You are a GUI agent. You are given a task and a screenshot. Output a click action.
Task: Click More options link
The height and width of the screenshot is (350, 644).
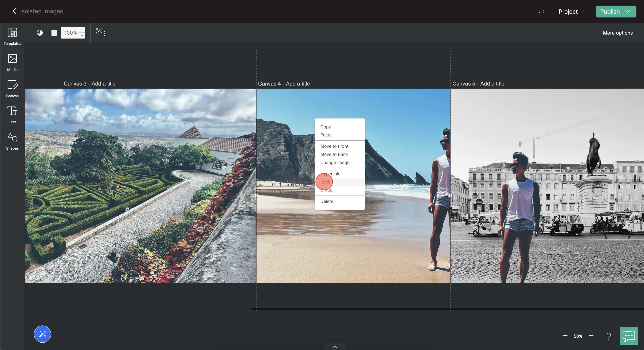tap(618, 33)
